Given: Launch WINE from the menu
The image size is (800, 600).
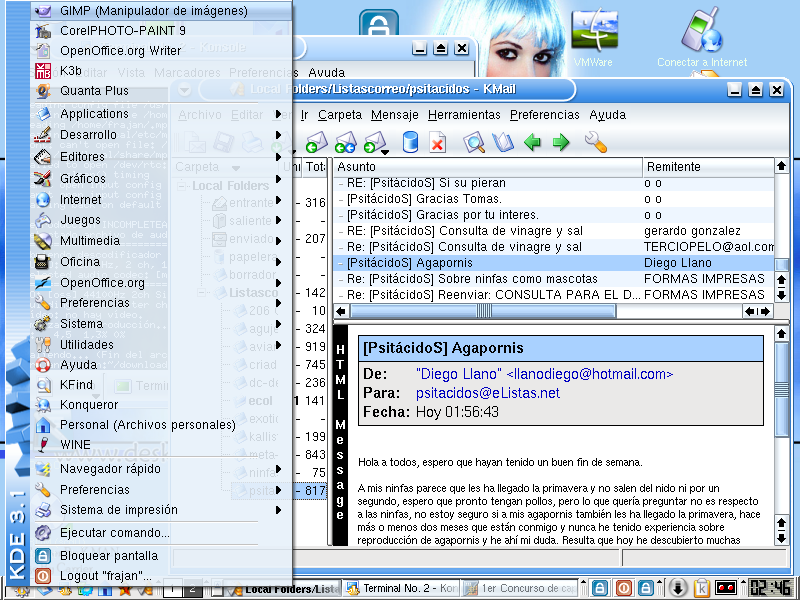Looking at the screenshot, I should [x=161, y=444].
